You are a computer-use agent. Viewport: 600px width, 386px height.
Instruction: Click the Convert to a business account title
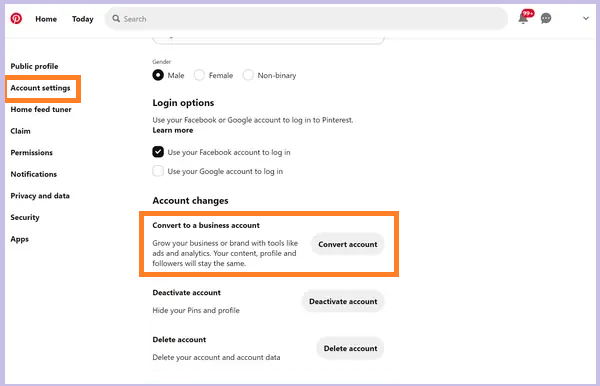(x=206, y=225)
